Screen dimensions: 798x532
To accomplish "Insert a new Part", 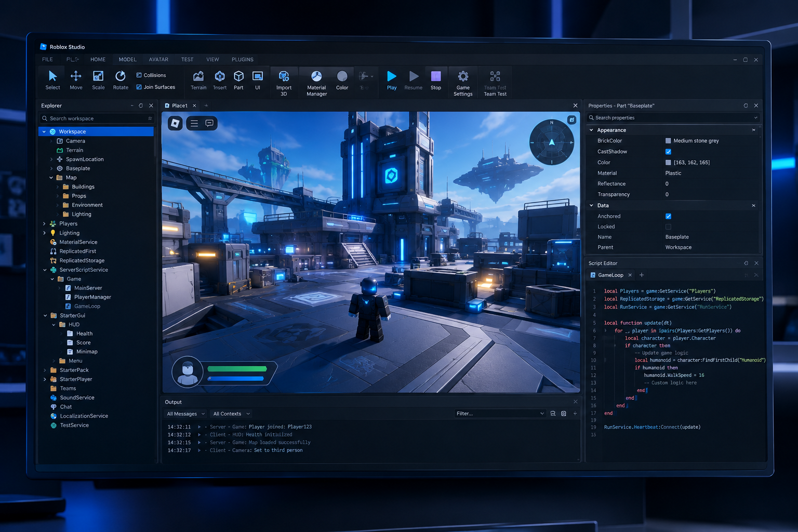I will click(x=238, y=80).
